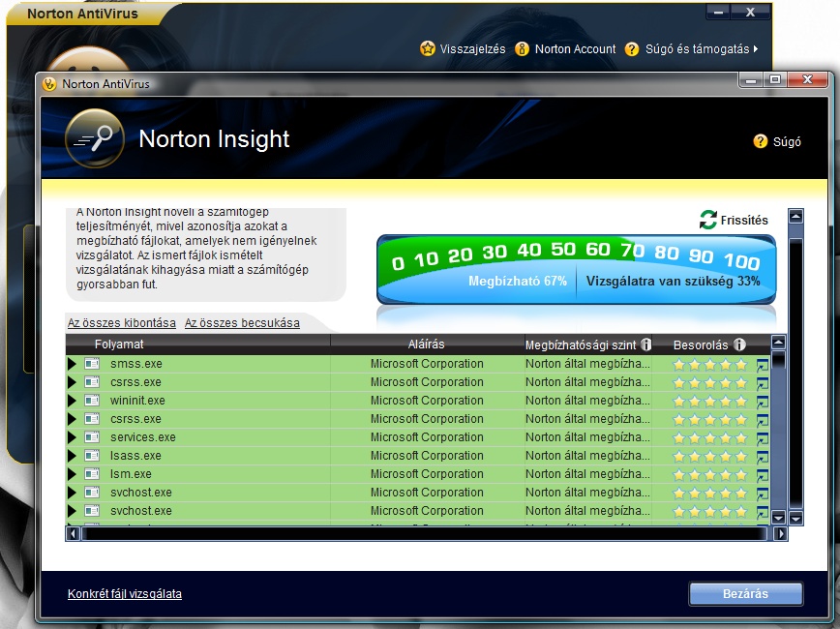Click Microsoft Corporation in the smss.exe row
This screenshot has height=629, width=840.
427,364
